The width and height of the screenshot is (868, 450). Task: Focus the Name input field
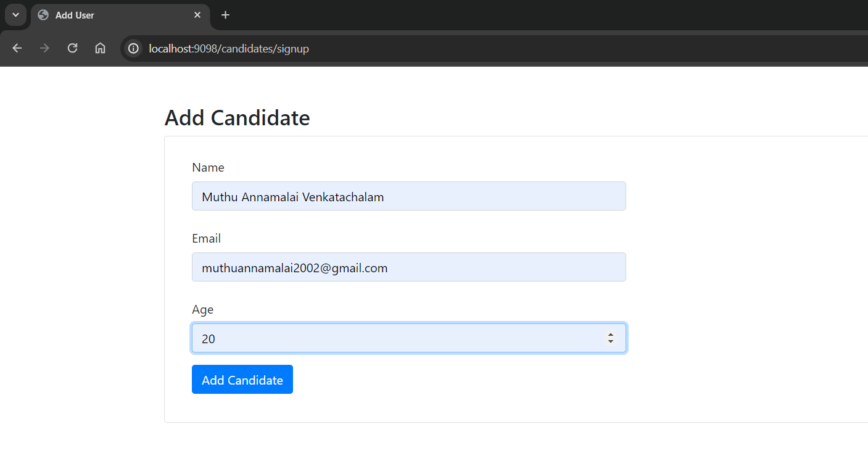tap(409, 196)
